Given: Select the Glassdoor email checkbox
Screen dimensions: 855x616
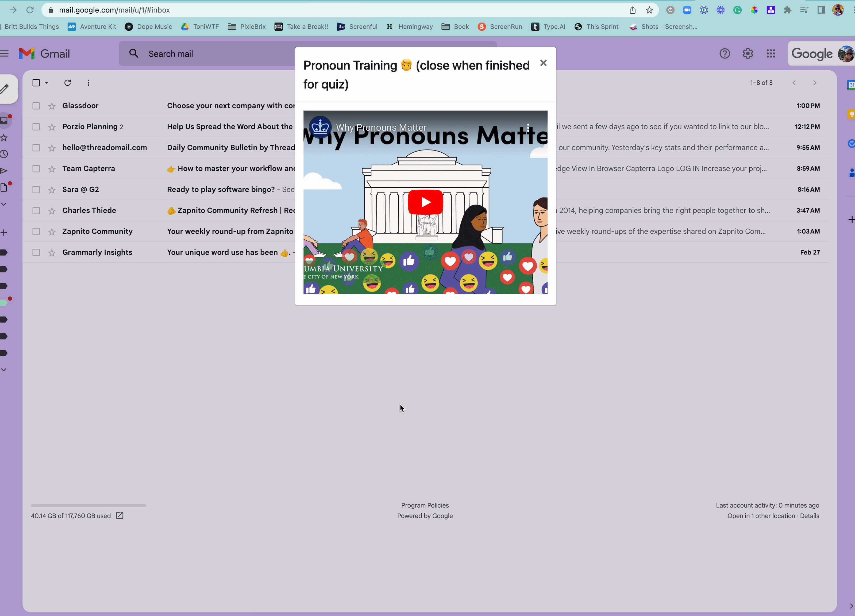Looking at the screenshot, I should pos(36,106).
